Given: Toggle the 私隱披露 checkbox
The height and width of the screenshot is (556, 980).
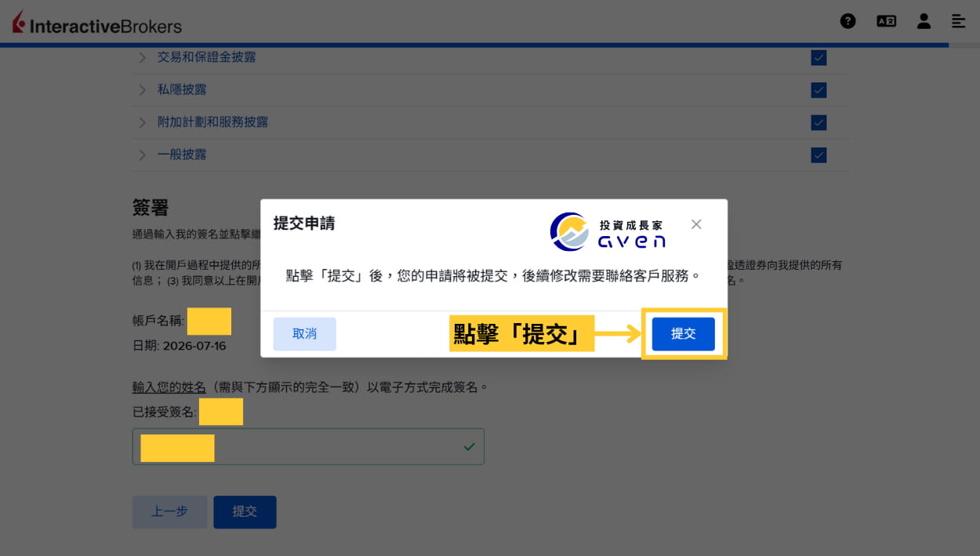Looking at the screenshot, I should pos(818,90).
